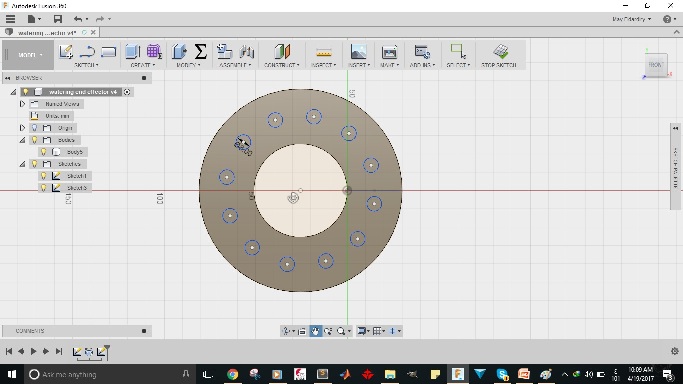
Task: Click the ViewCube FRONT face
Action: tap(656, 65)
